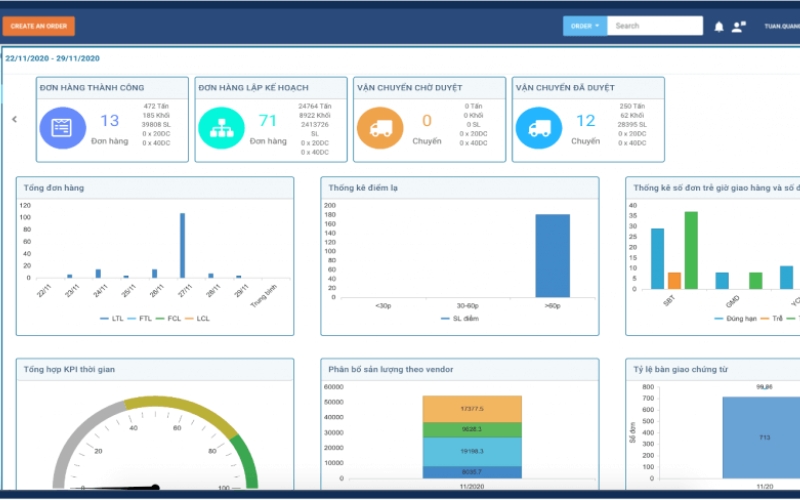800x500 pixels.
Task: Select the Phân bổ sản lượng theo vendor title
Action: click(x=390, y=369)
